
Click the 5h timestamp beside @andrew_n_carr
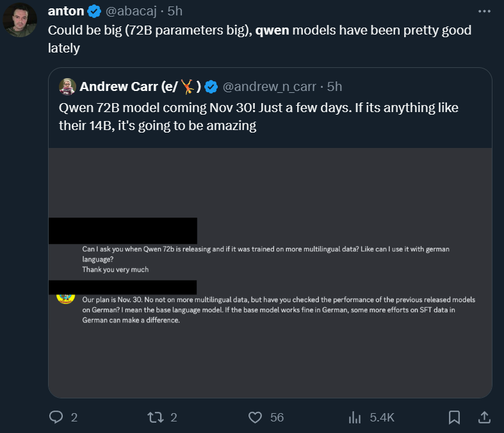[x=334, y=86]
